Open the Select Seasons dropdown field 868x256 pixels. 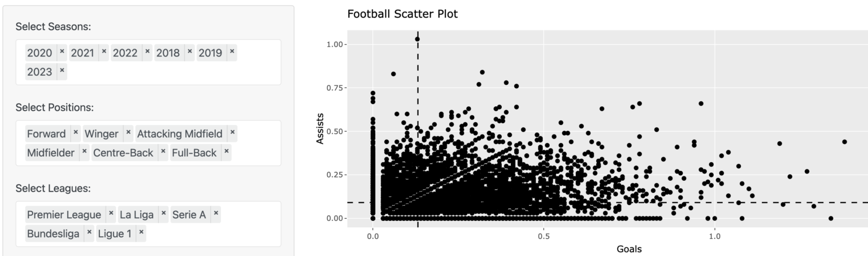pos(170,71)
